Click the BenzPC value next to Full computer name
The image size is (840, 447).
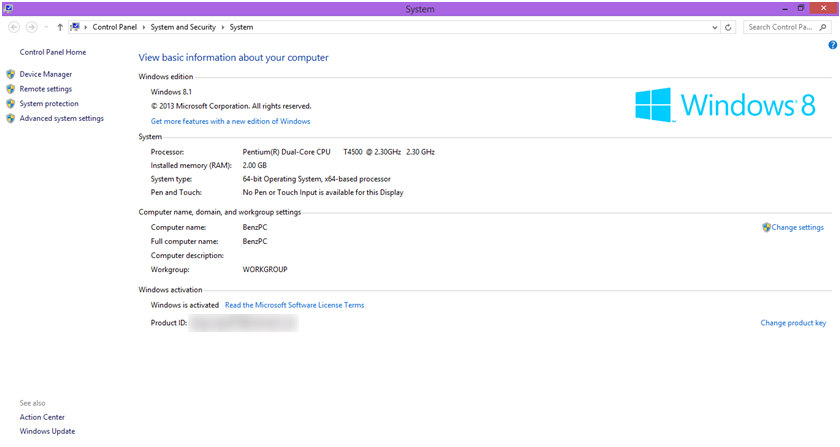pyautogui.click(x=255, y=241)
